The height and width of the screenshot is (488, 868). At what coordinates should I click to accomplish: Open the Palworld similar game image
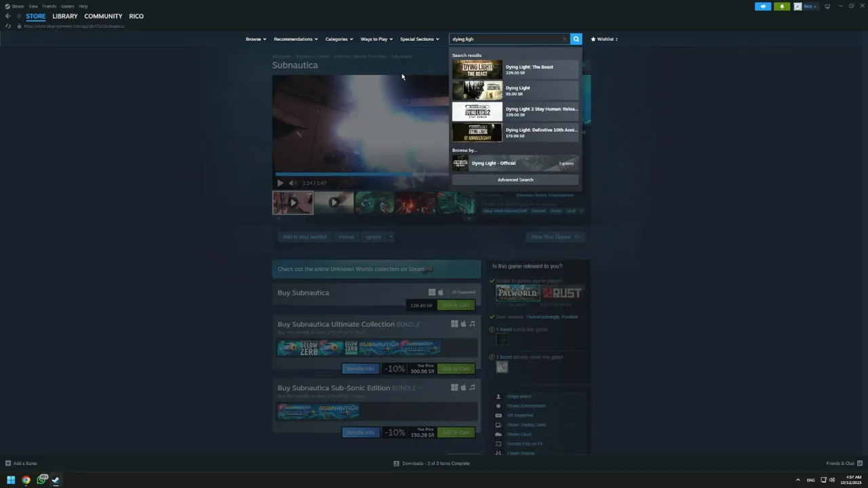(517, 293)
